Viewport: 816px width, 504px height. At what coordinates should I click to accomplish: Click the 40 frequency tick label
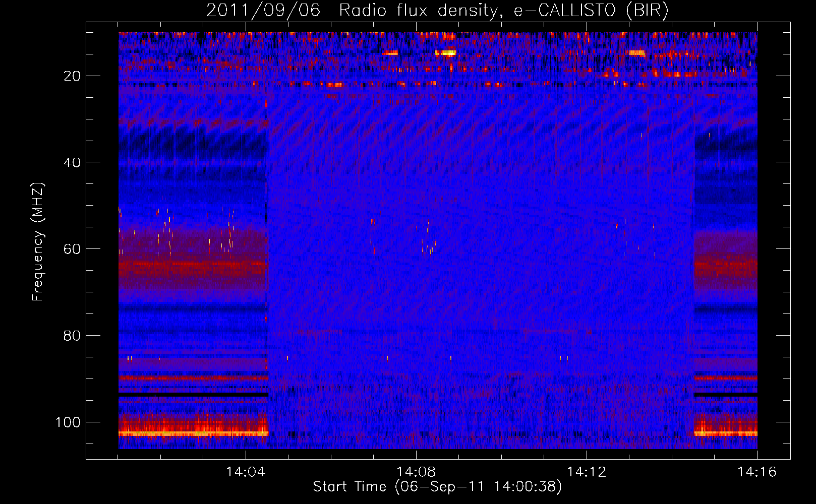pyautogui.click(x=72, y=162)
